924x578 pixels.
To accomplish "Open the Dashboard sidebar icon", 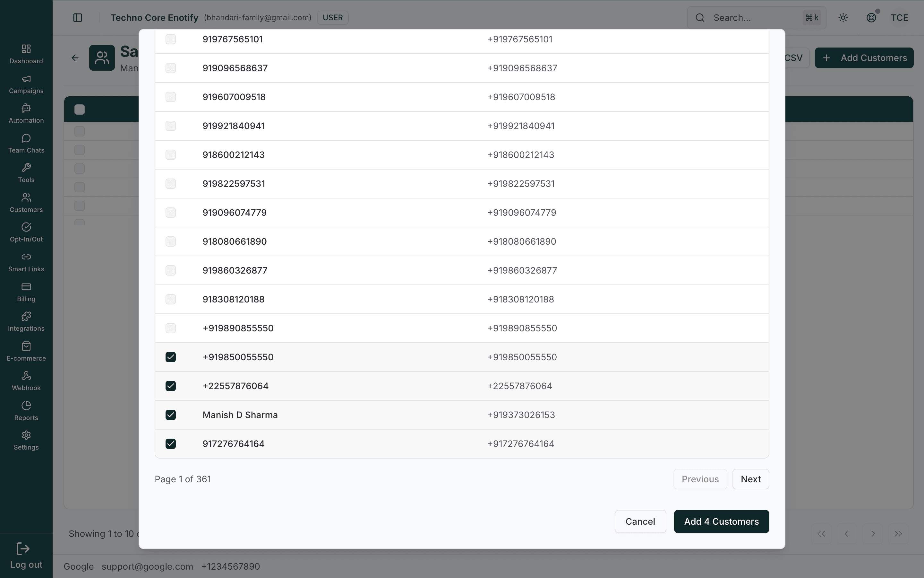I will tap(26, 48).
